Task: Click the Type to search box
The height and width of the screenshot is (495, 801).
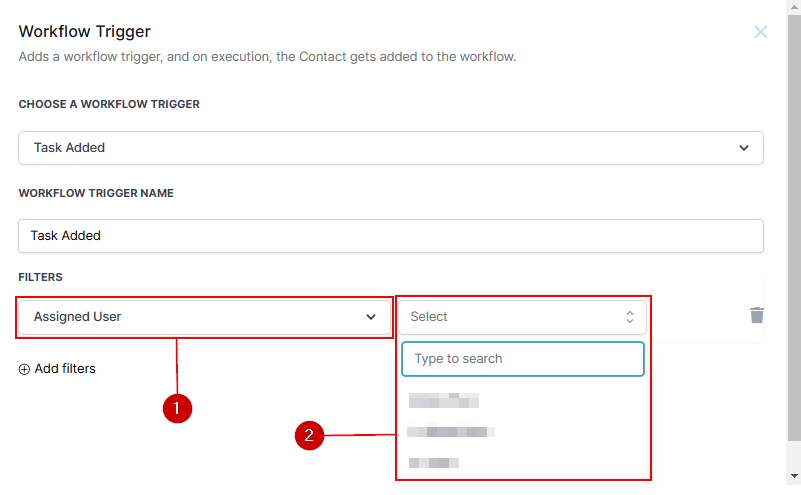Action: 522,359
